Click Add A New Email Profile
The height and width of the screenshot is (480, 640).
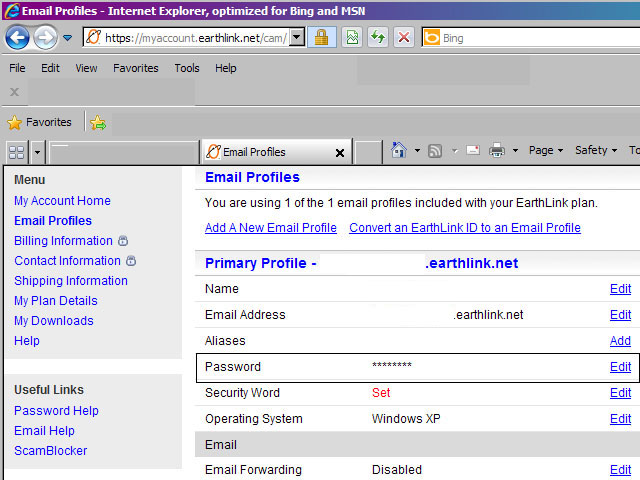[x=271, y=228]
